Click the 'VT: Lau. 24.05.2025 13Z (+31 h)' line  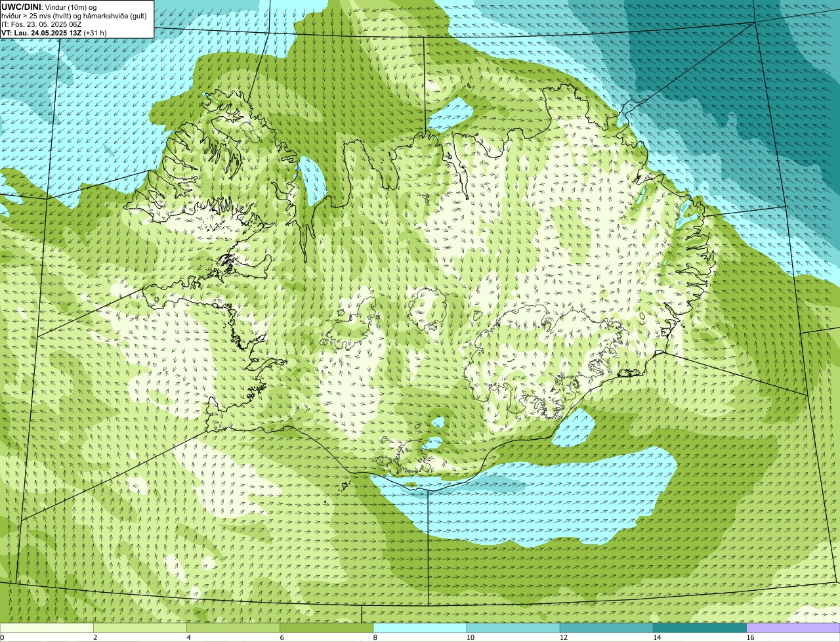[x=54, y=33]
